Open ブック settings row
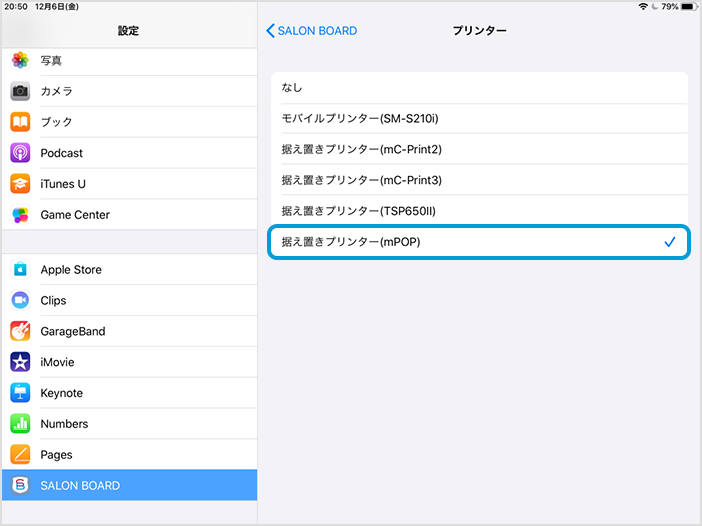Screen dimensions: 702x526 pos(129,122)
